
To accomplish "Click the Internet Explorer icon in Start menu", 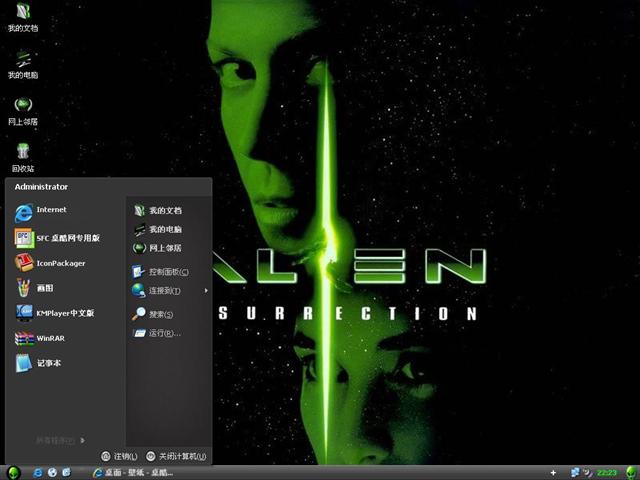I will click(24, 213).
